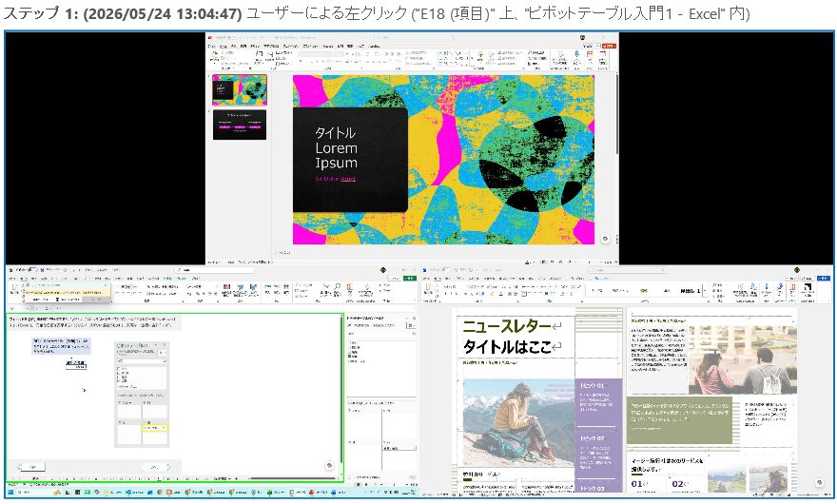The width and height of the screenshot is (837, 504).
Task: Click the ニュースレター heading in Word
Action: (x=506, y=326)
